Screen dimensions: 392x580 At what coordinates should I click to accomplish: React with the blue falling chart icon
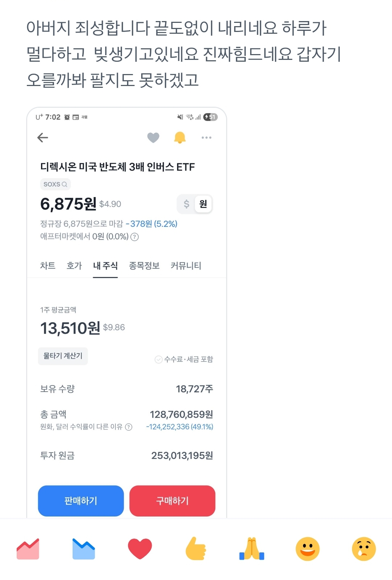(x=83, y=549)
